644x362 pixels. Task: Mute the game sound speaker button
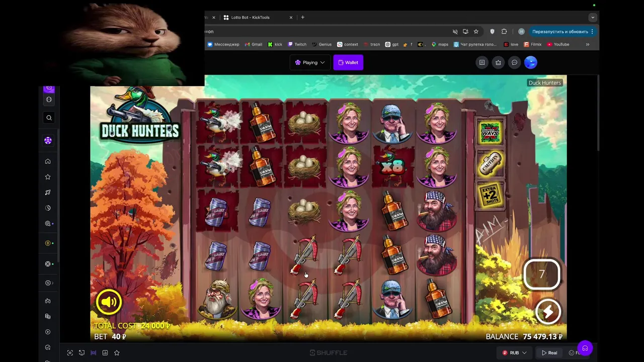(109, 302)
